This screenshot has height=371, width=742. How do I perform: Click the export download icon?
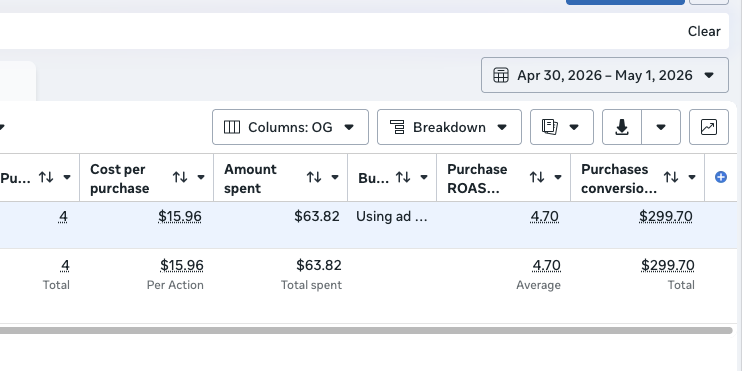click(622, 127)
